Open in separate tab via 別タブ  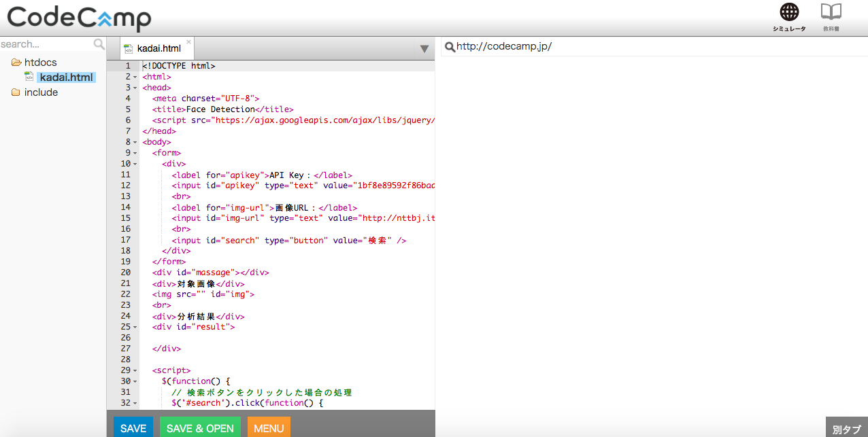point(846,430)
